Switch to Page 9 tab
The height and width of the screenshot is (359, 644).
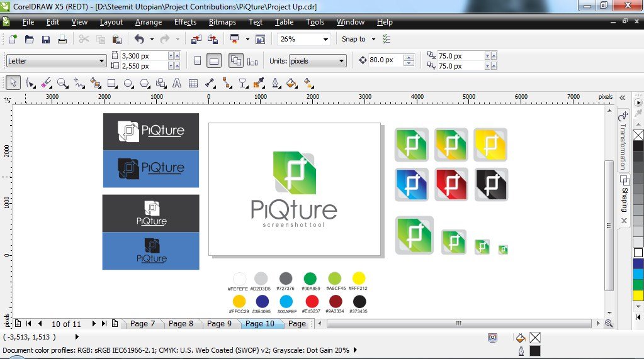click(x=219, y=324)
